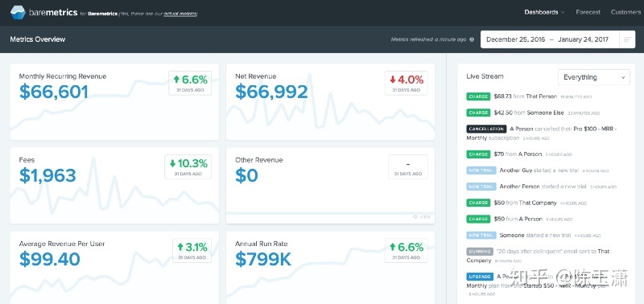Click the UPGRADE badge in Live Stream
The height and width of the screenshot is (304, 644).
click(480, 277)
